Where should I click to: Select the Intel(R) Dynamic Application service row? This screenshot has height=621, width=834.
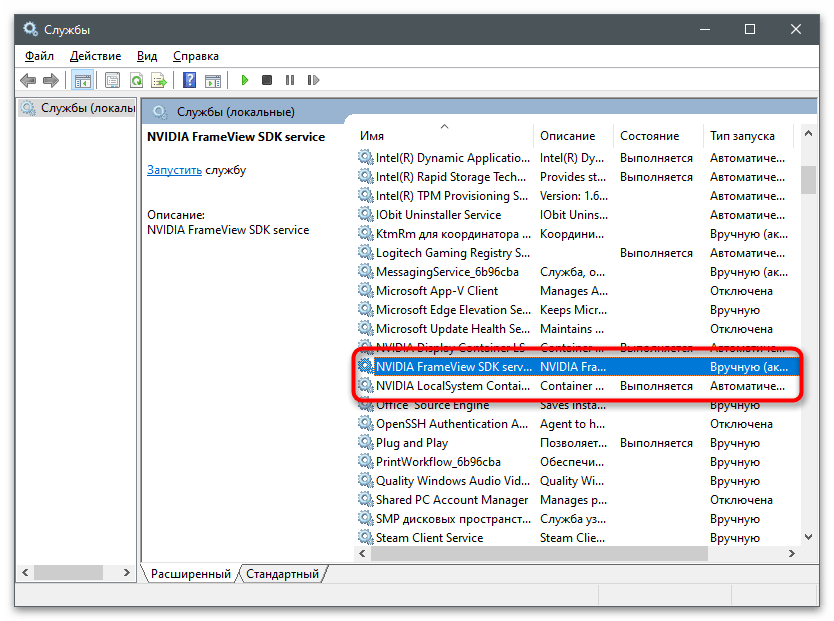578,158
